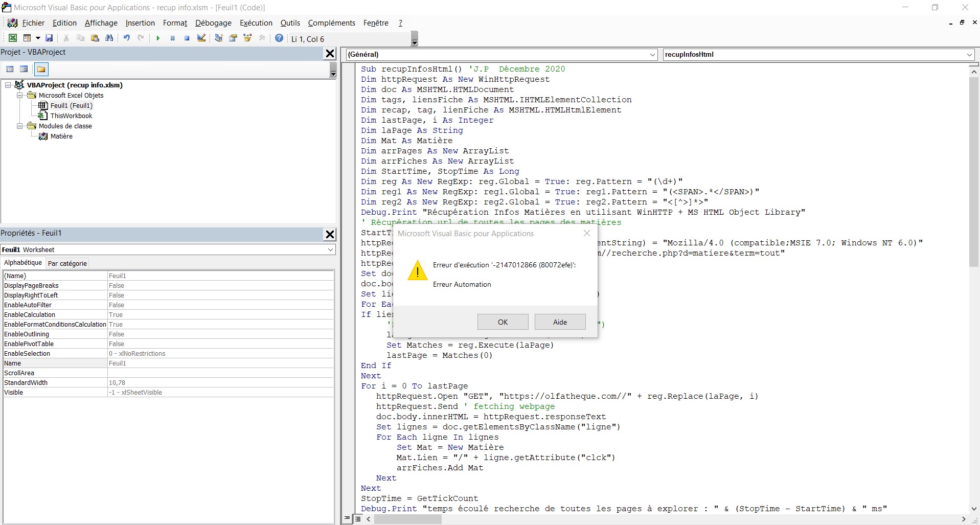This screenshot has width=980, height=525.
Task: Open the Débogage menu
Action: (213, 23)
